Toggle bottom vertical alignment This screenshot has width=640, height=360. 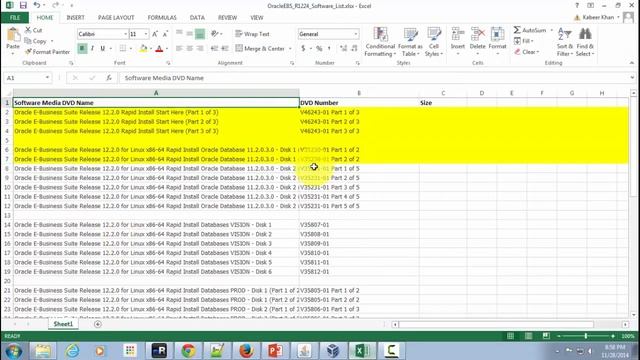coord(200,34)
